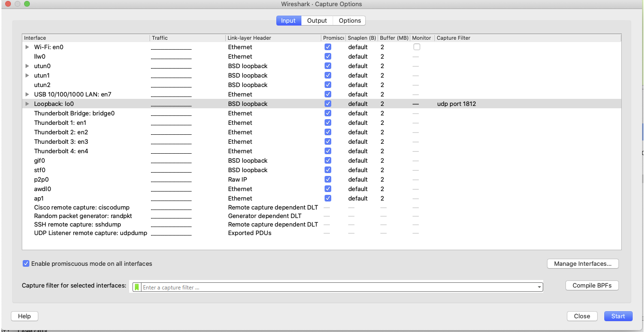
Task: Click the green capture filter bookmark icon
Action: click(x=136, y=286)
